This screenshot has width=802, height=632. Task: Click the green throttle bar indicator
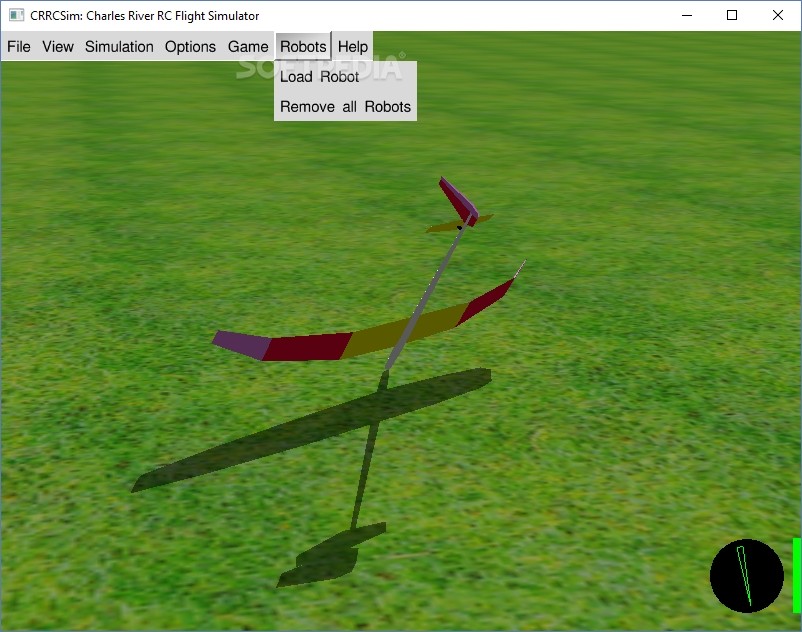pos(797,575)
